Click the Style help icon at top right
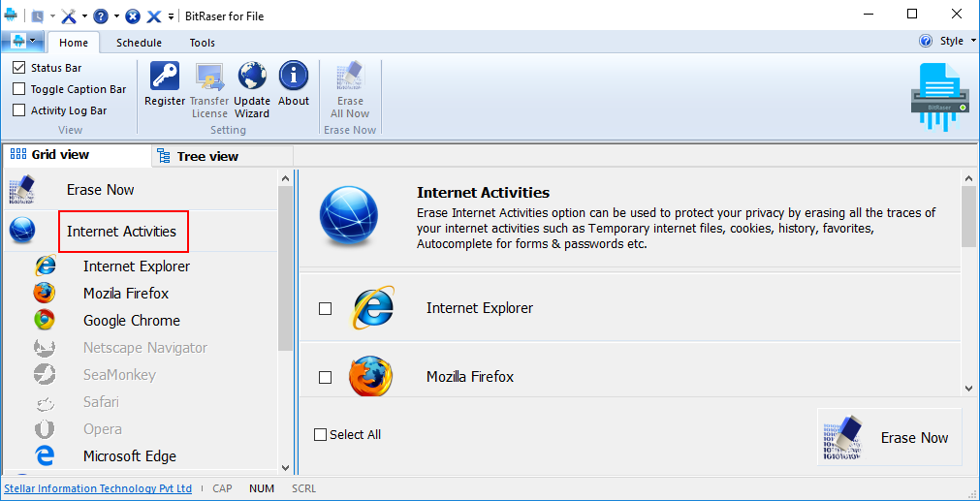 click(x=926, y=42)
